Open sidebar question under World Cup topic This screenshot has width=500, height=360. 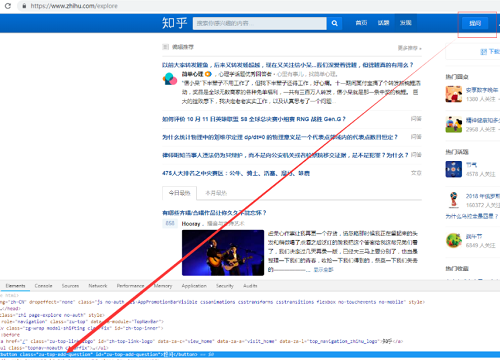472,216
